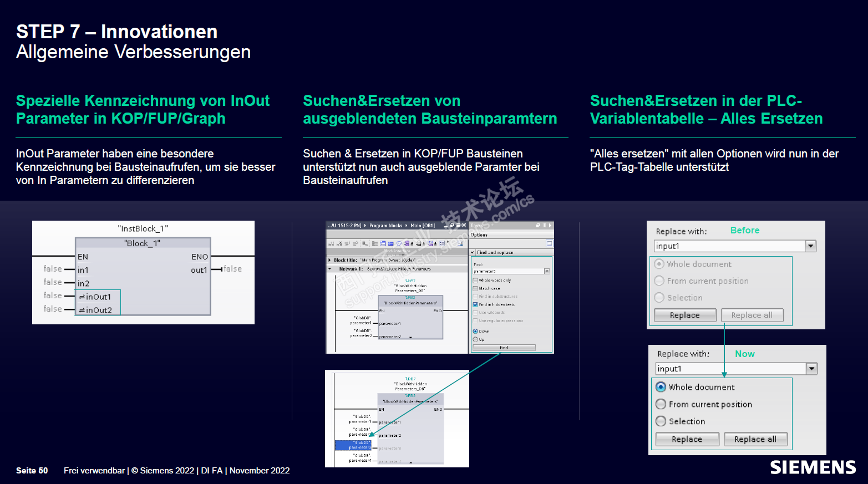This screenshot has width=868, height=484.
Task: Click the grayed parameter3 pin on the block
Action: (x=390, y=449)
